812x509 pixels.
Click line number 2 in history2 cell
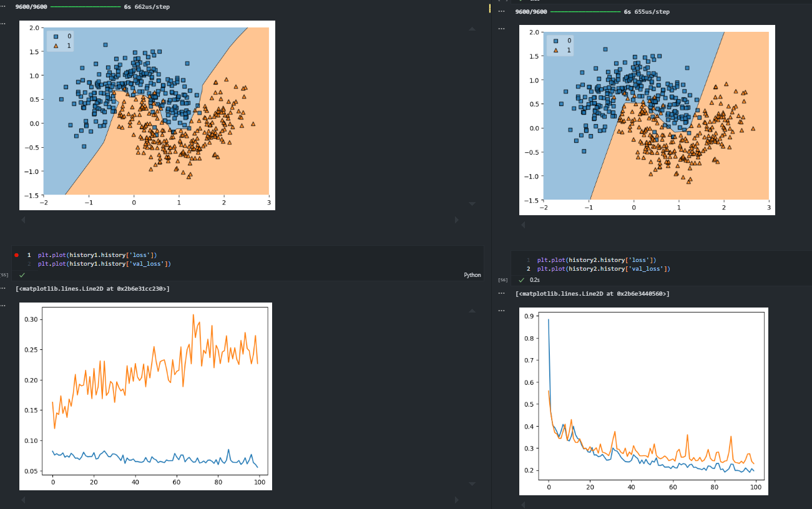pos(528,268)
